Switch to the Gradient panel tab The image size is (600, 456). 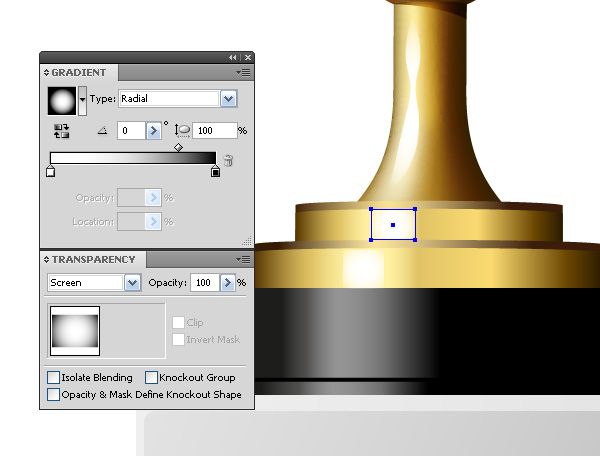coord(79,72)
